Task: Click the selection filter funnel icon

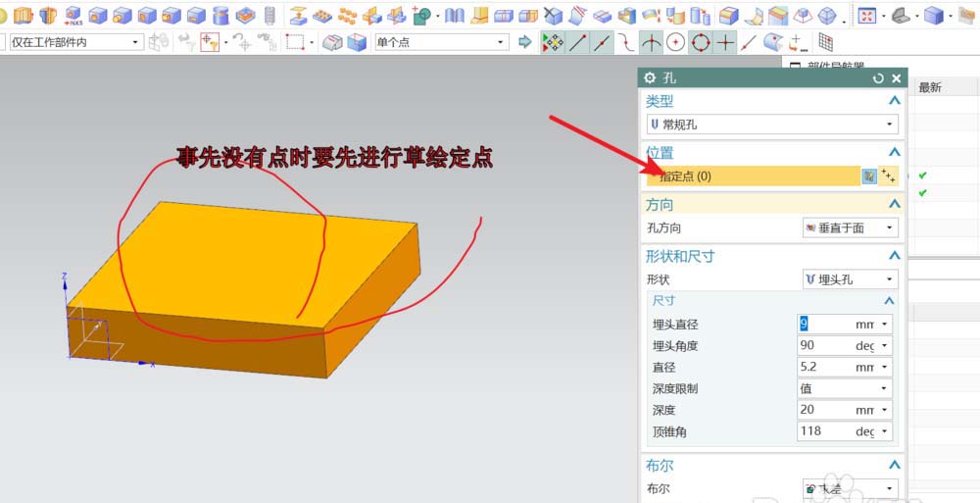Action: 210,42
